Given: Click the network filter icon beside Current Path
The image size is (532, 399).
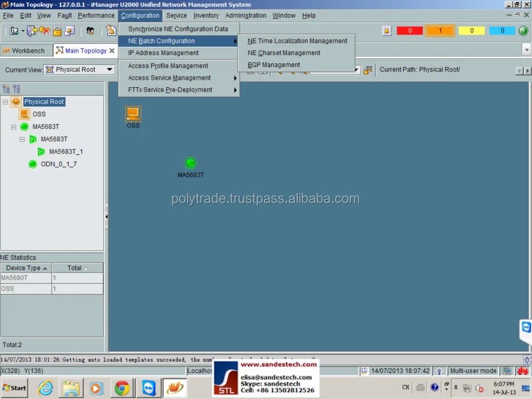Looking at the screenshot, I should coord(368,70).
